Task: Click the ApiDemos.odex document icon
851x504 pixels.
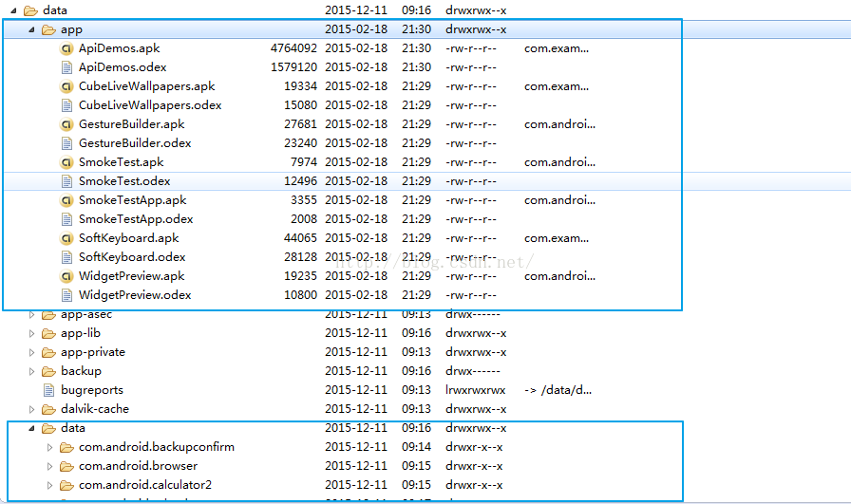Action: coord(66,67)
